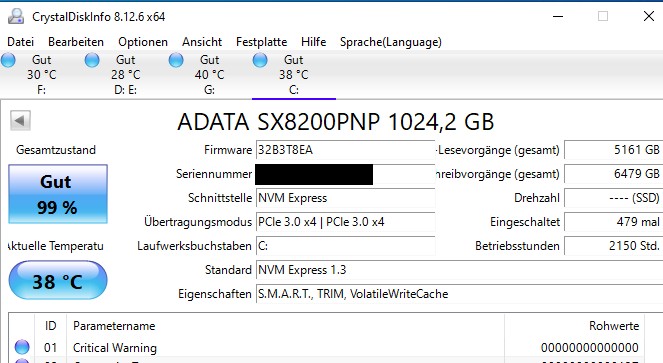
Task: Click the CrystalDiskInfo app icon in title bar
Action: point(16,16)
